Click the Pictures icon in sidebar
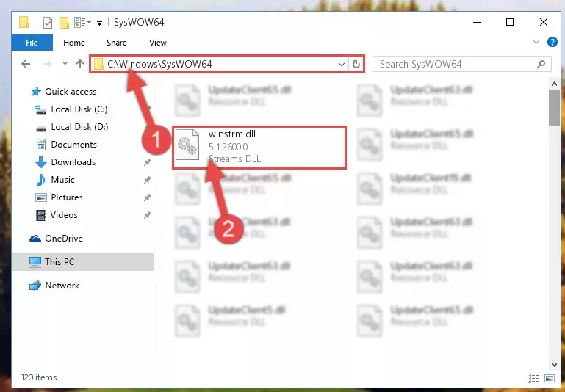565x392 pixels. point(40,197)
